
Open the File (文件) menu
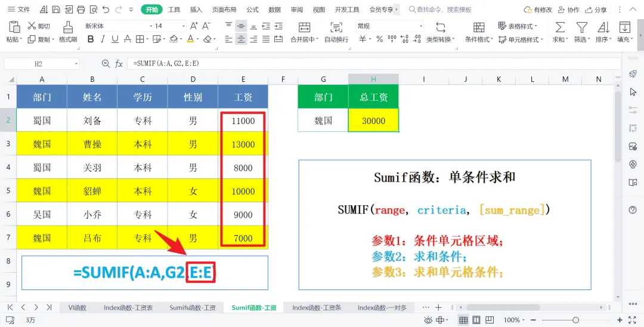click(x=19, y=10)
